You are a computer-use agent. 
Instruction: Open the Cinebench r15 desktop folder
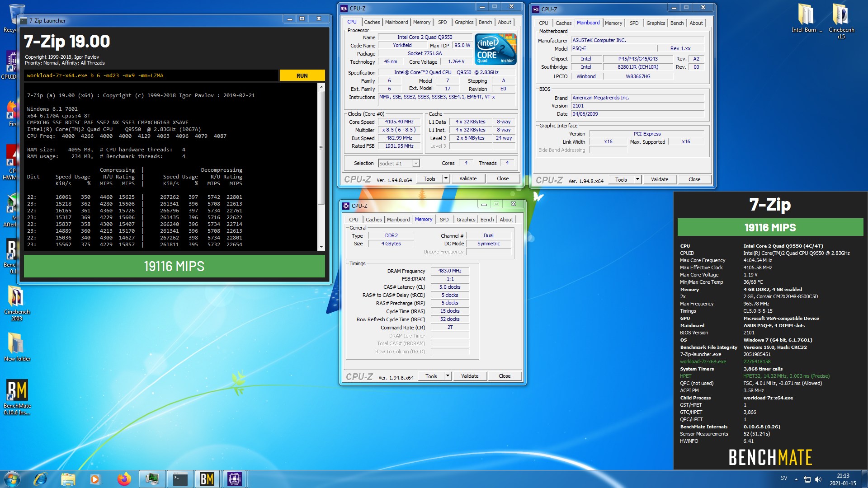[x=841, y=21]
